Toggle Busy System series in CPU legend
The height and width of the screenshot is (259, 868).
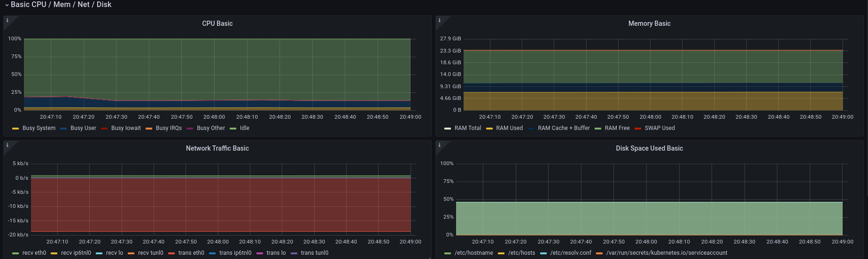[x=39, y=128]
